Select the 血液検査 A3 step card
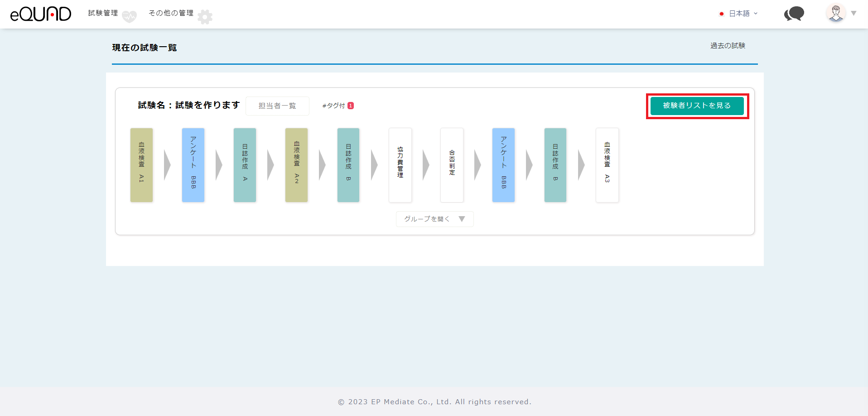The height and width of the screenshot is (416, 868). [x=607, y=165]
